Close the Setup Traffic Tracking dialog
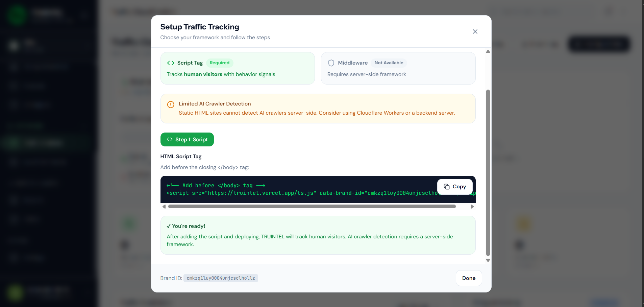The image size is (644, 307). point(475,31)
